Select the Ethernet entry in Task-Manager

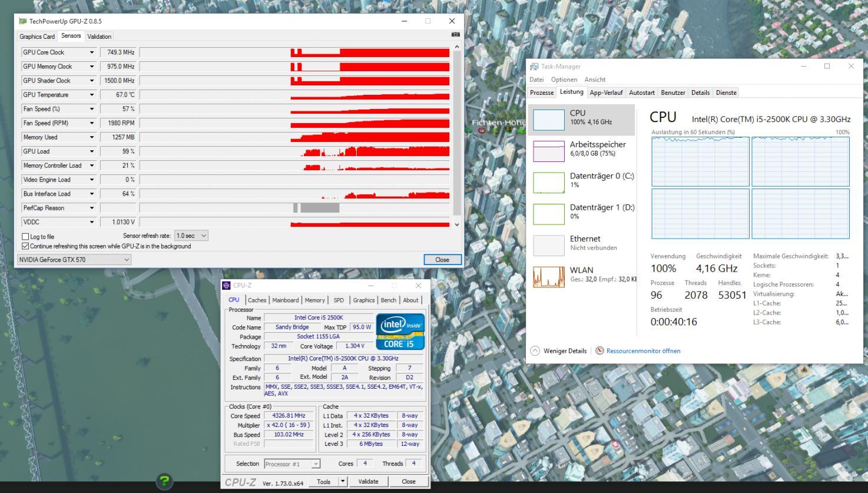click(x=583, y=245)
